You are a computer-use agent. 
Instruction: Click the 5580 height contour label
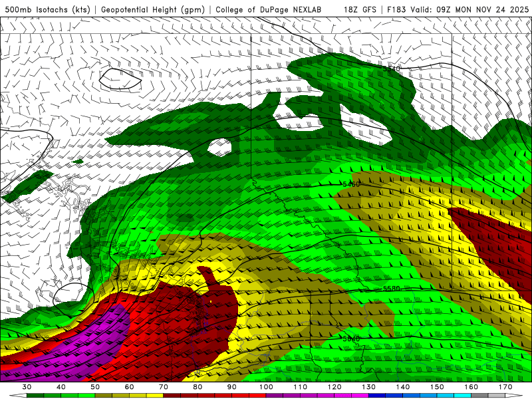[392, 289]
